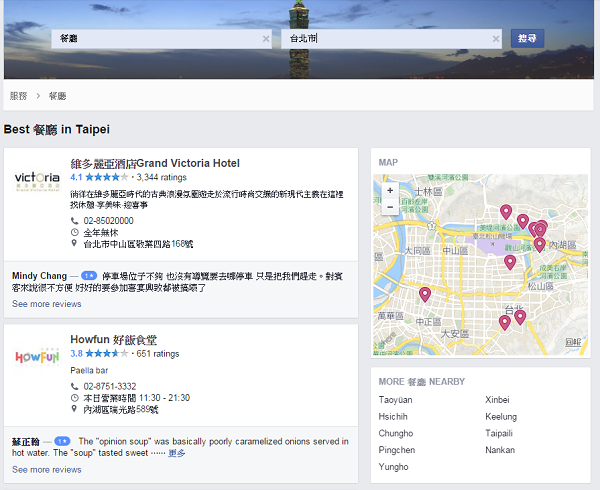Viewport: 600px width, 490px height.
Task: Click the northernmost map pin above 松山機場
Action: pyautogui.click(x=506, y=212)
